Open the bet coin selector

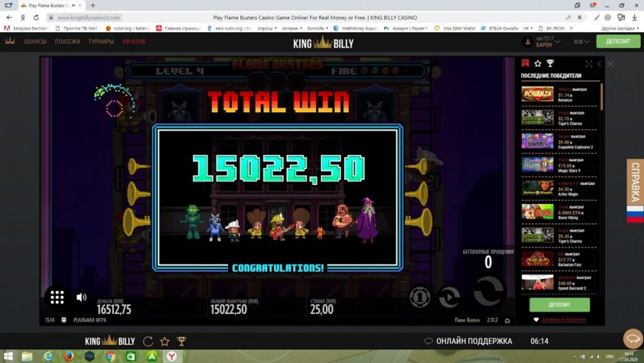point(419,297)
